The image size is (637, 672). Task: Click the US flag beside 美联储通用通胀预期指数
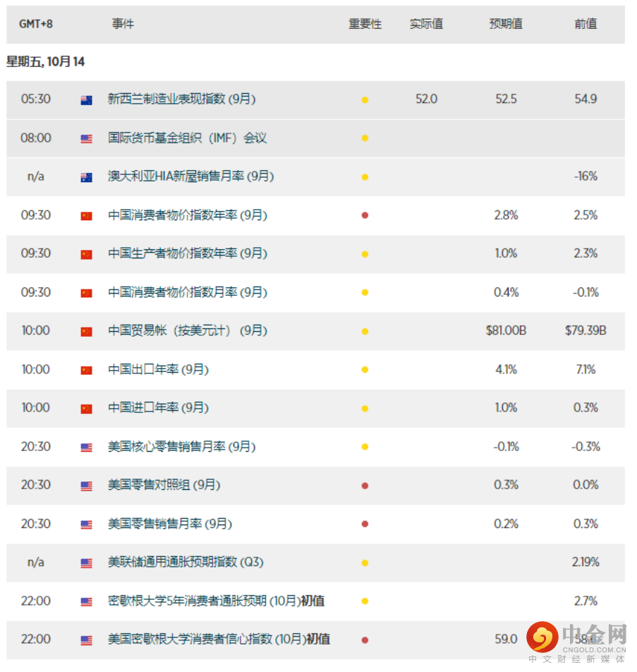86,563
